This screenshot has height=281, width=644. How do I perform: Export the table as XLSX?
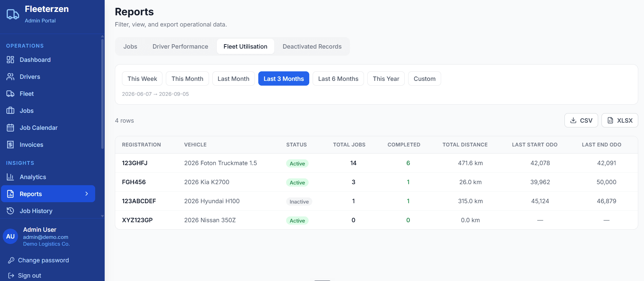620,120
